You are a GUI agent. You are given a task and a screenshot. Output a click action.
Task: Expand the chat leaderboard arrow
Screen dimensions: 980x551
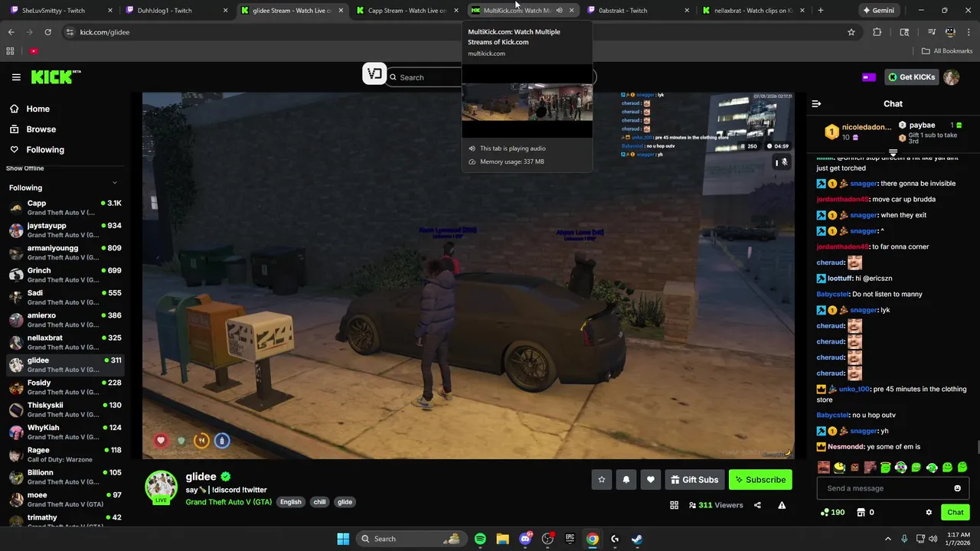[893, 153]
